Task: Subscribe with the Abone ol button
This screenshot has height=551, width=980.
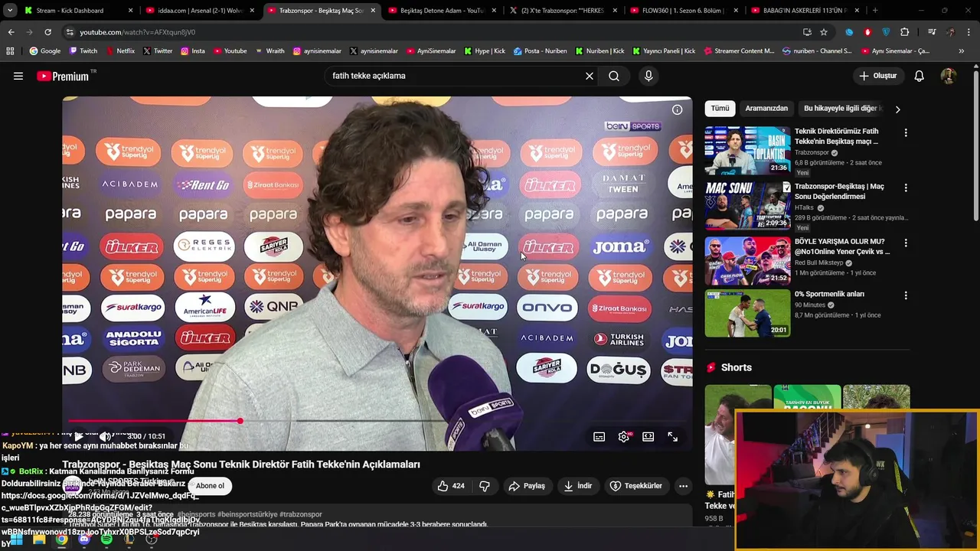Action: click(x=210, y=486)
